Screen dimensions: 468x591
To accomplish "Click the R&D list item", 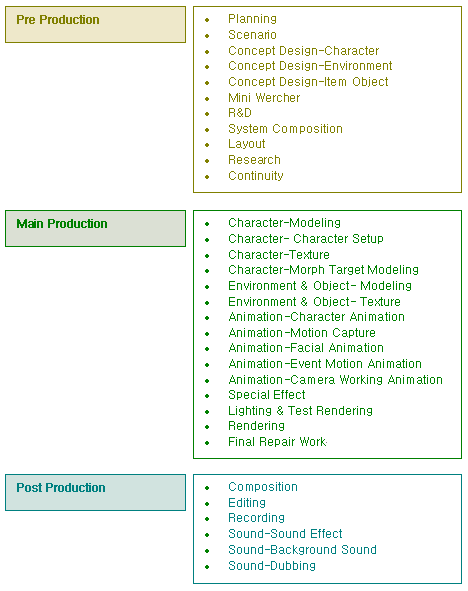I will click(240, 113).
